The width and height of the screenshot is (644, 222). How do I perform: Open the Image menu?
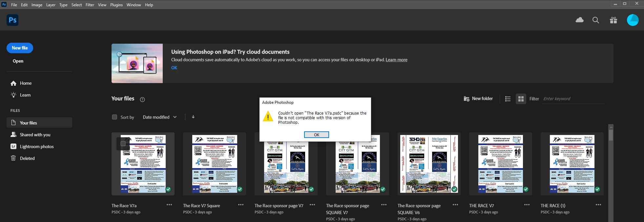(37, 5)
